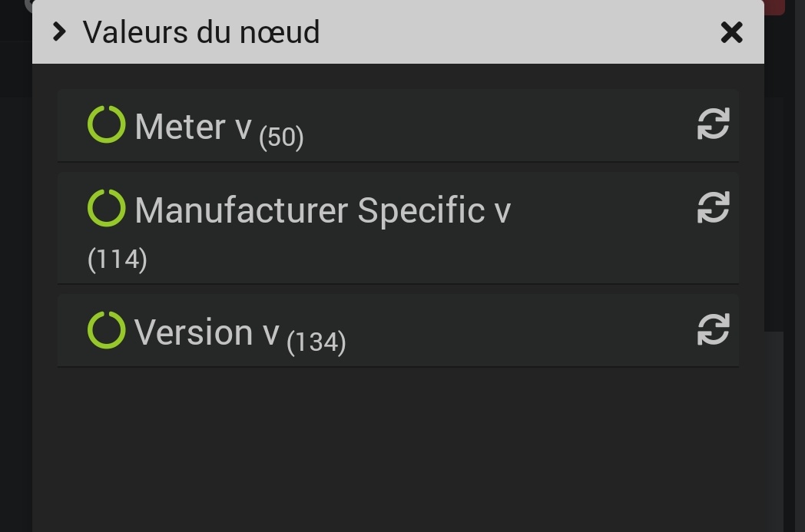The image size is (805, 532).
Task: Click the green status circle beside Version
Action: pyautogui.click(x=106, y=331)
